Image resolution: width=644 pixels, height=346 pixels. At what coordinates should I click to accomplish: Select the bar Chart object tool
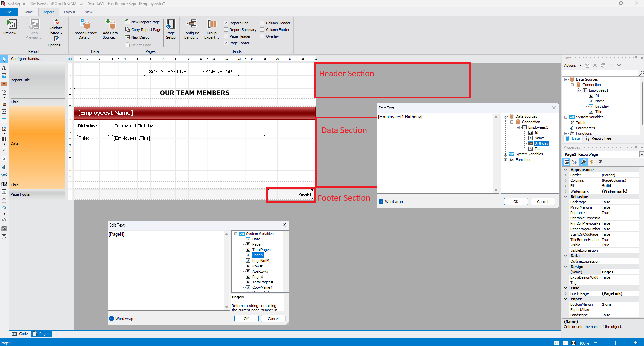4,167
